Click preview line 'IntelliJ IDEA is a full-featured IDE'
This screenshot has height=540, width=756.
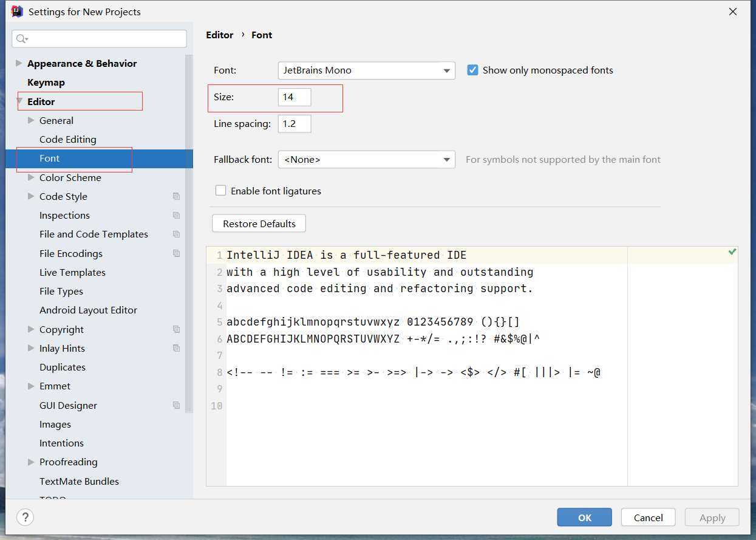346,255
